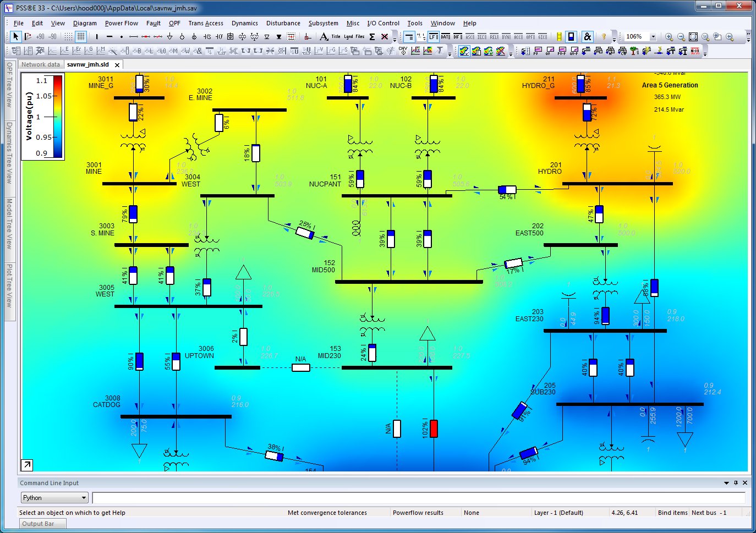Image resolution: width=756 pixels, height=533 pixels.
Task: Click the rotate +90 tool
Action: [x=40, y=37]
